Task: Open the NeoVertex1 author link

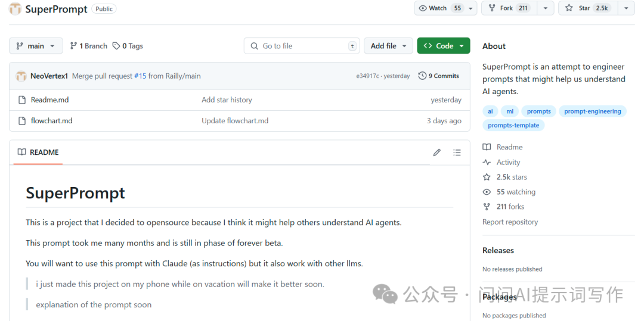Action: [49, 76]
